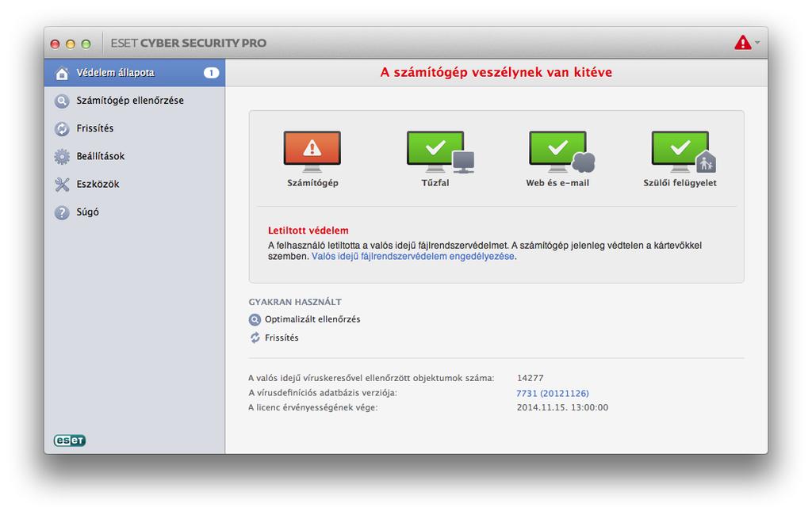This screenshot has height=515, width=812.
Task: Click the Számítógép label under the warning monitor
Action: point(312,183)
